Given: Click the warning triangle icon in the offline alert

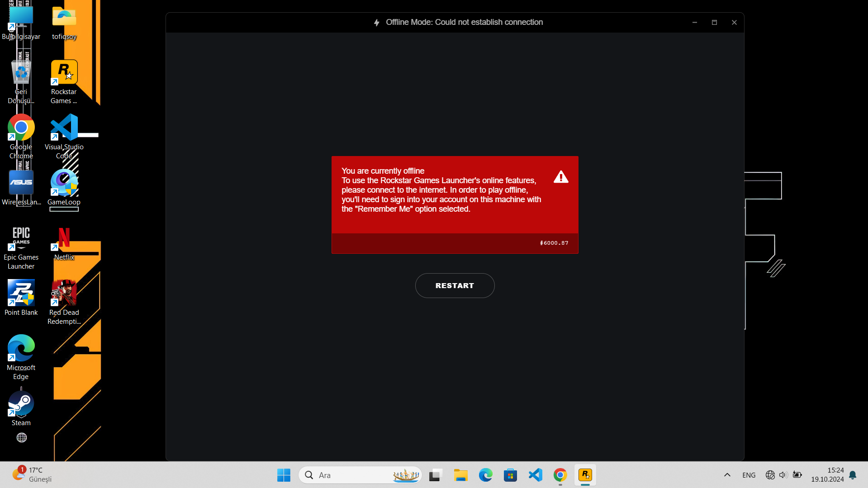Looking at the screenshot, I should [x=561, y=177].
